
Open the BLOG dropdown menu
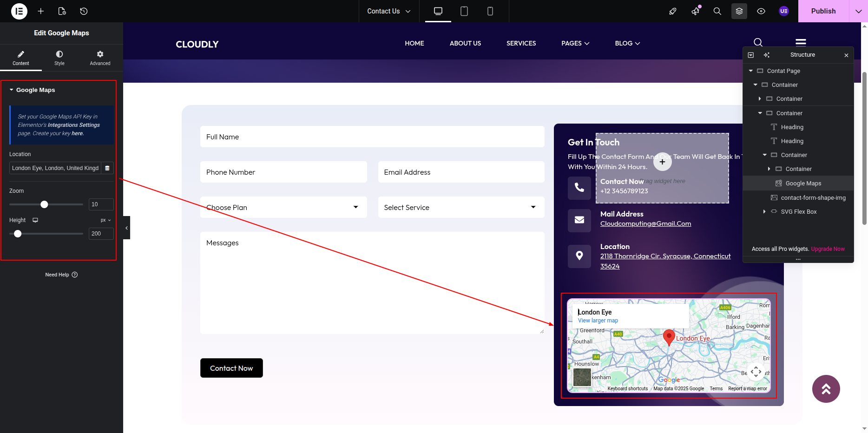[x=627, y=43]
